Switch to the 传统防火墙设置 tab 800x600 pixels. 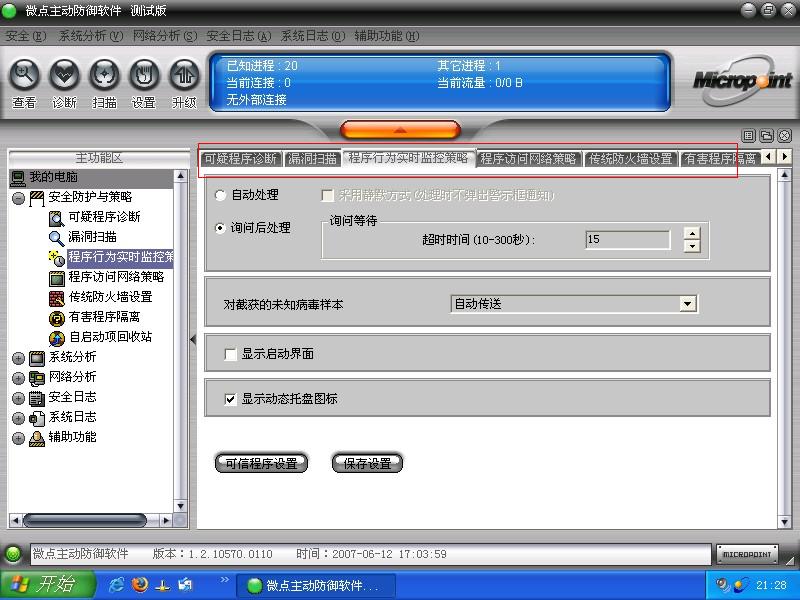coord(631,159)
